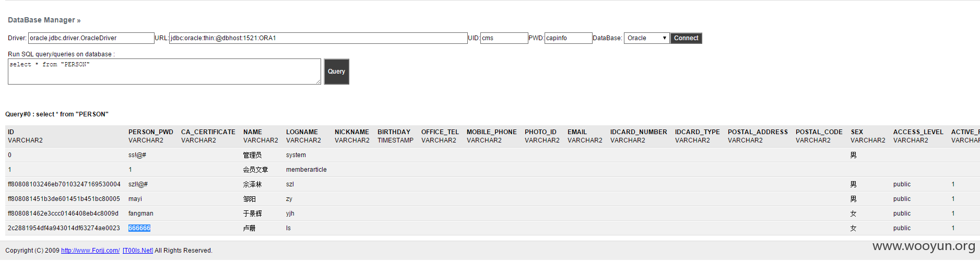Image resolution: width=980 pixels, height=261 pixels.
Task: Click the Connect button
Action: [x=686, y=38]
